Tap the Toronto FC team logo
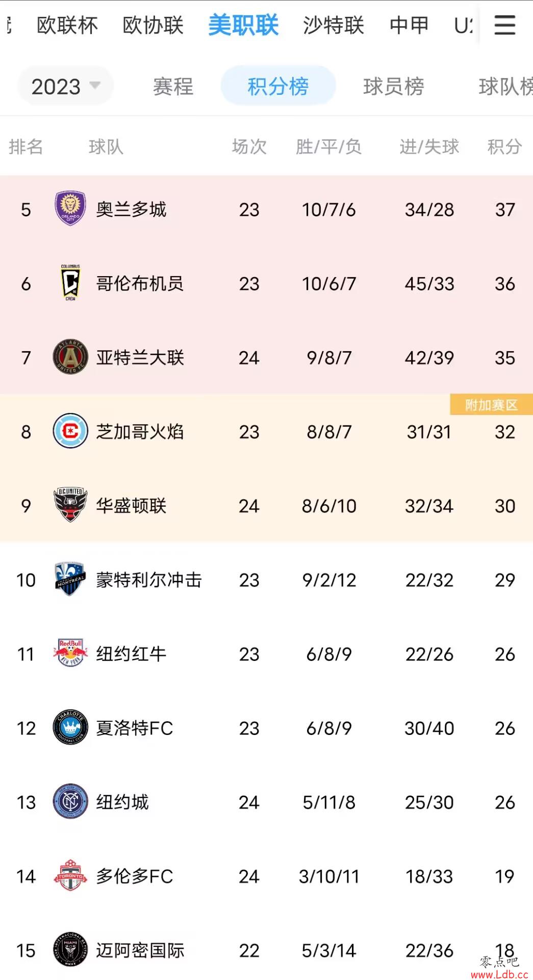 point(70,875)
